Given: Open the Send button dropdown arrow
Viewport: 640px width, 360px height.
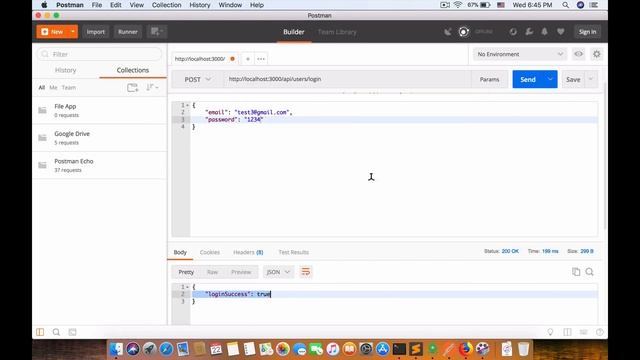Looking at the screenshot, I should (550, 79).
